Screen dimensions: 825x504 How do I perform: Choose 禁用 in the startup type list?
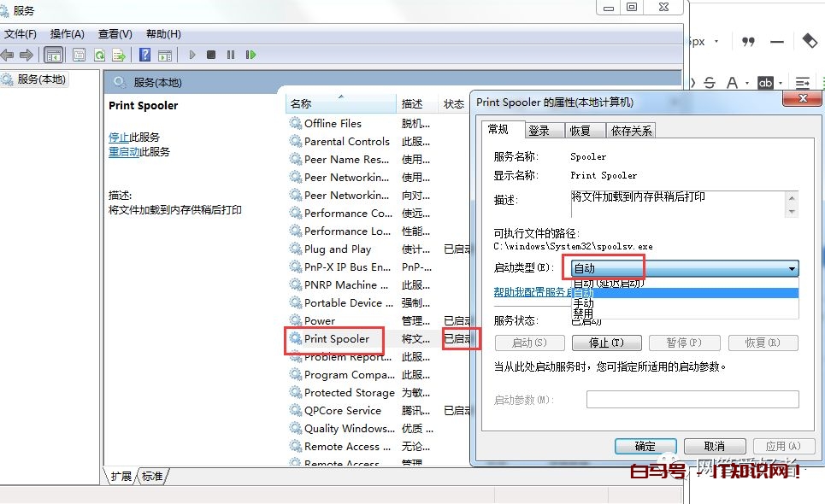[584, 314]
